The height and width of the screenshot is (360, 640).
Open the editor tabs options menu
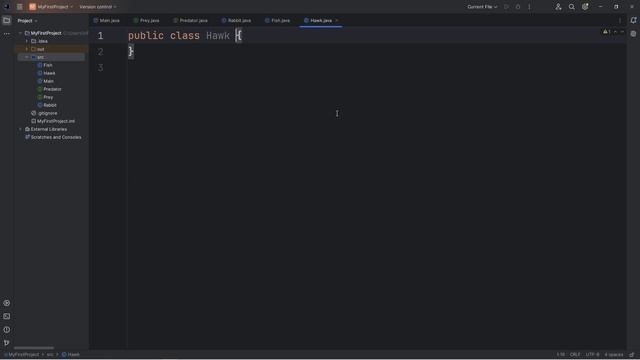click(x=620, y=20)
